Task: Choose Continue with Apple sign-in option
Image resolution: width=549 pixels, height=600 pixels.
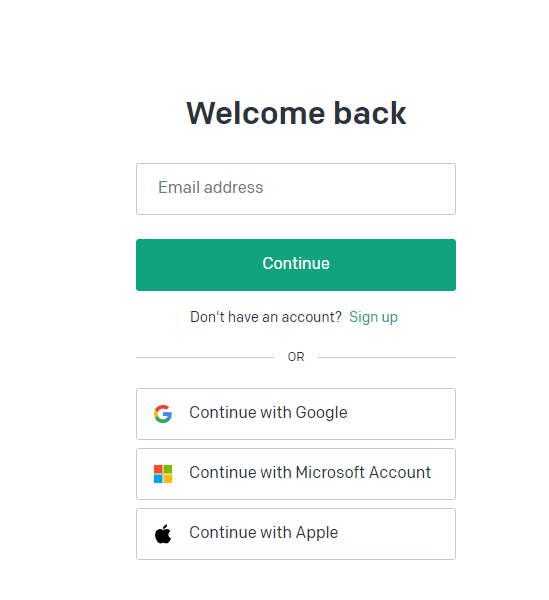Action: 296,534
